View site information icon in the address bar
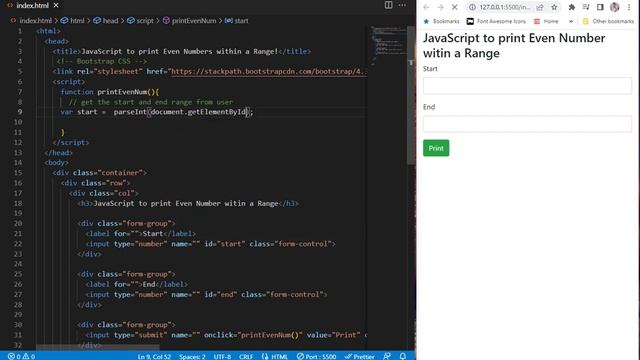The width and height of the screenshot is (640, 360). (x=472, y=7)
